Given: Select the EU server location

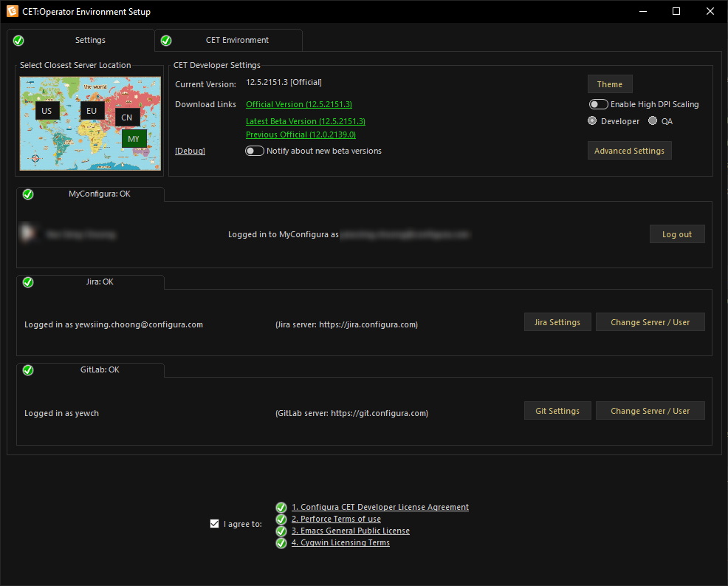Looking at the screenshot, I should click(92, 111).
